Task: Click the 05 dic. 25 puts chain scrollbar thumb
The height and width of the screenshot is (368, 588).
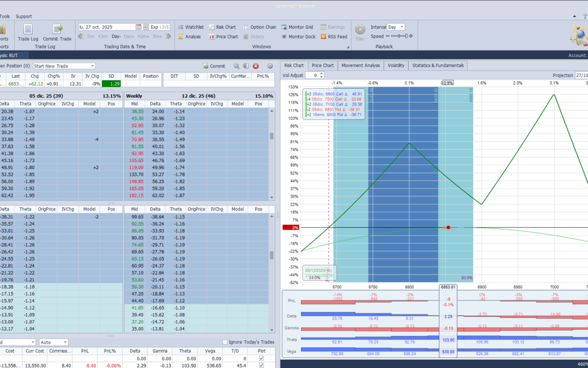Action: (x=272, y=255)
